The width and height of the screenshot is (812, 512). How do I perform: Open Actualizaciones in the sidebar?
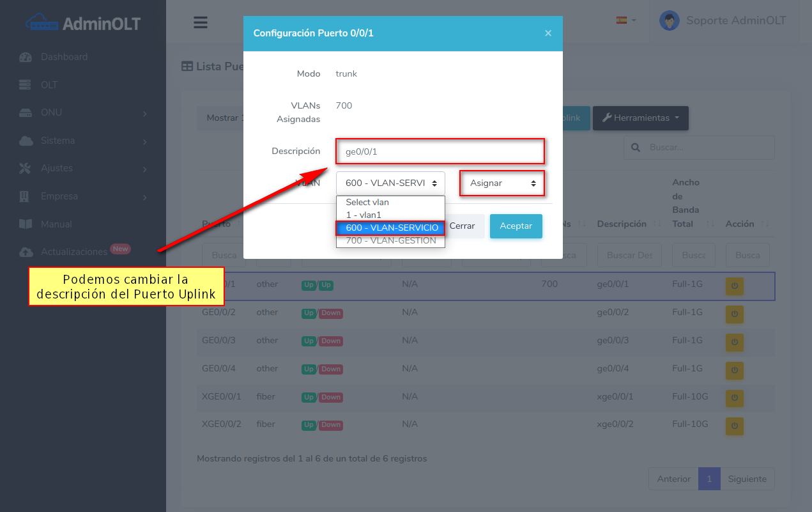coord(73,252)
